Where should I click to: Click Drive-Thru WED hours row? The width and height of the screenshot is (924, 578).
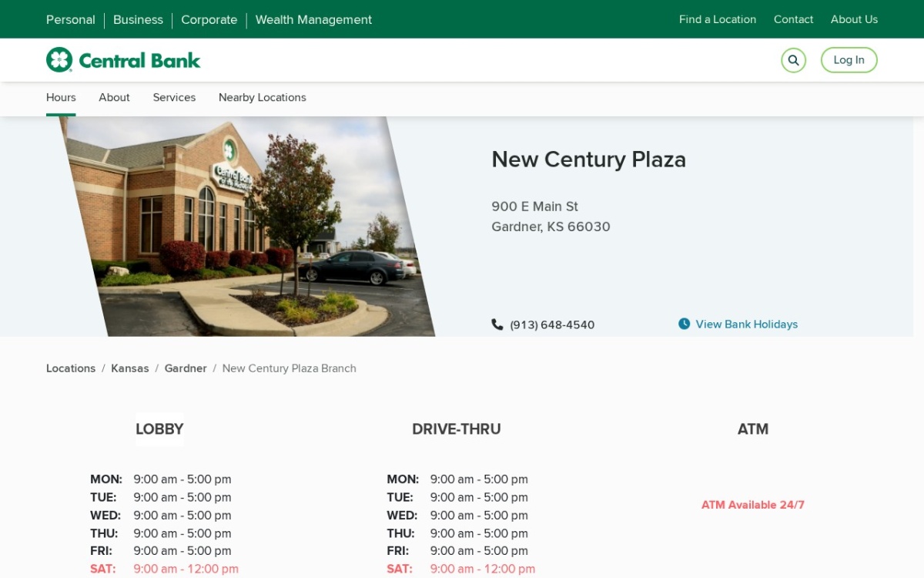(457, 515)
